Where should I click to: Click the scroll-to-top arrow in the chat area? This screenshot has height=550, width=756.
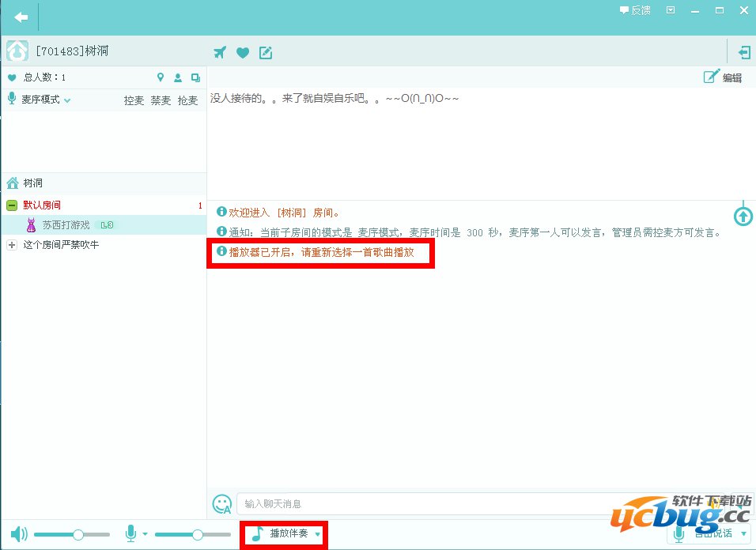point(742,215)
